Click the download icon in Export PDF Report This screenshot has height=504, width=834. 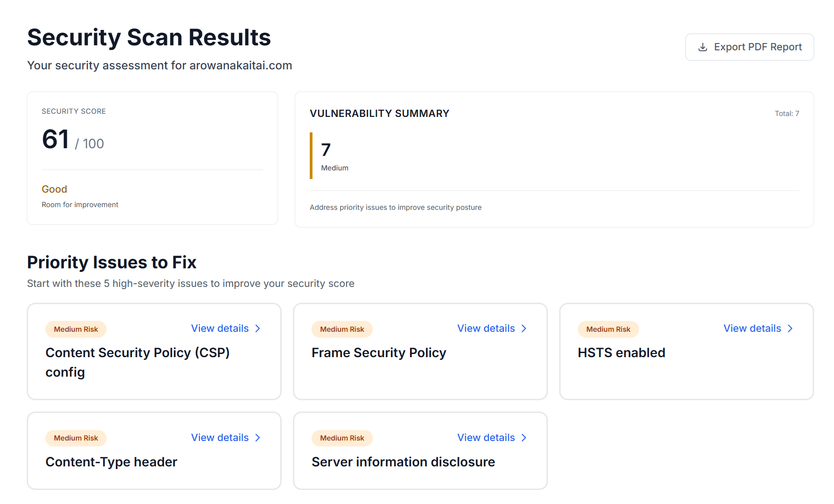pyautogui.click(x=702, y=47)
